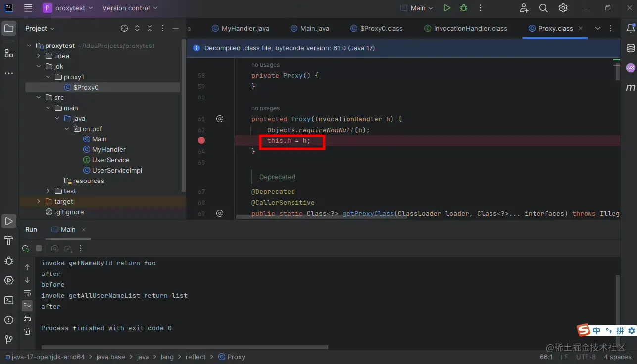637x364 pixels.
Task: Open the Maven tool window
Action: coord(630,88)
